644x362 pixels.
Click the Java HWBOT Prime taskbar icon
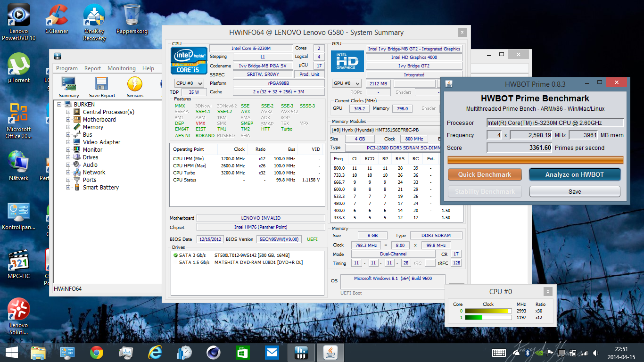(330, 353)
